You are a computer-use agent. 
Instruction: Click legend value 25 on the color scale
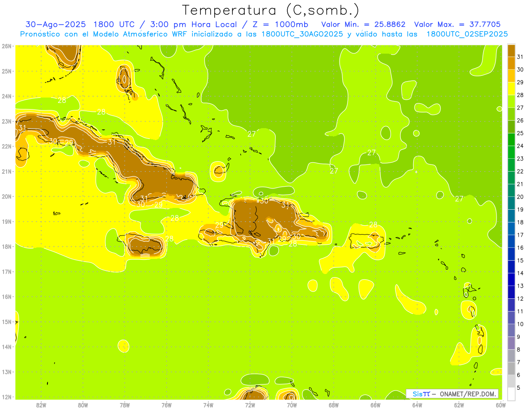(x=520, y=133)
